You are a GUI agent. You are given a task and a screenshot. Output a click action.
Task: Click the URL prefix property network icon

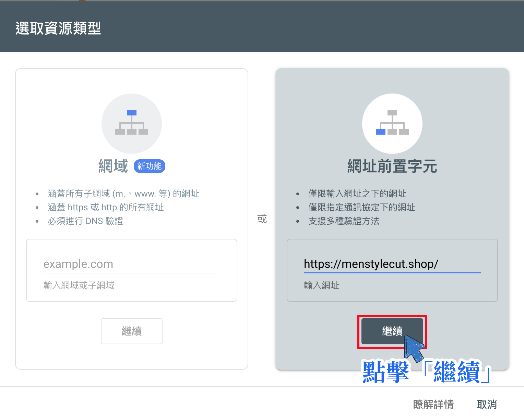point(392,123)
